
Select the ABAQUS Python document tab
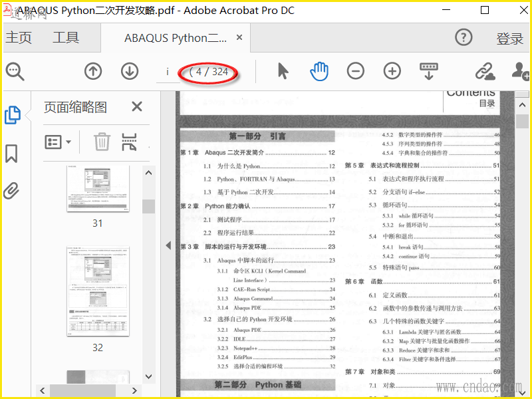pos(176,38)
